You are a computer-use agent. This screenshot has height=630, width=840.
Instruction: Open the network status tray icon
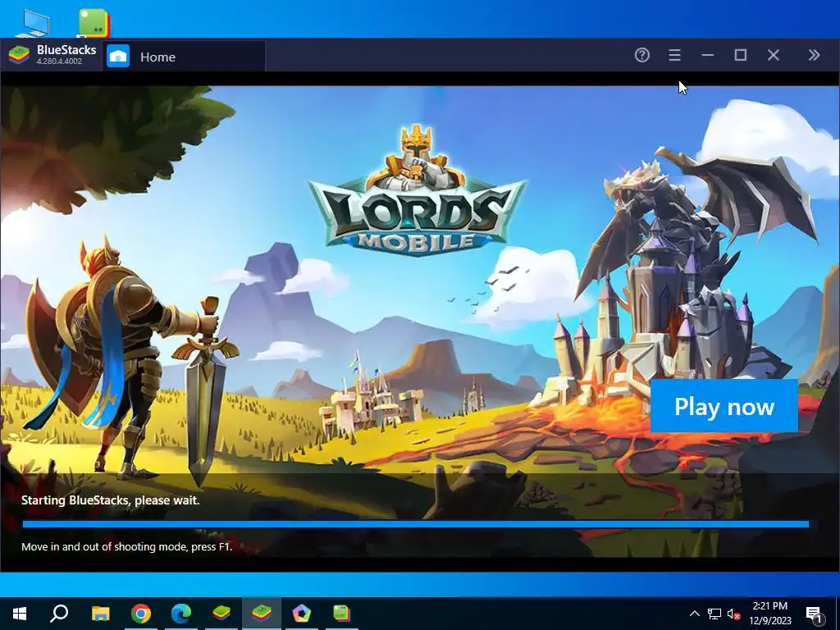(x=714, y=614)
